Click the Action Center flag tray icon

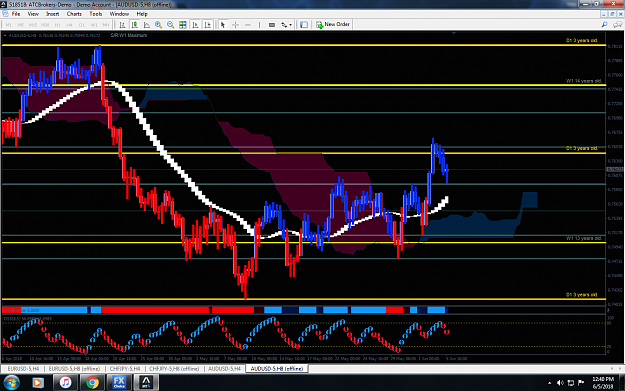pos(581,383)
